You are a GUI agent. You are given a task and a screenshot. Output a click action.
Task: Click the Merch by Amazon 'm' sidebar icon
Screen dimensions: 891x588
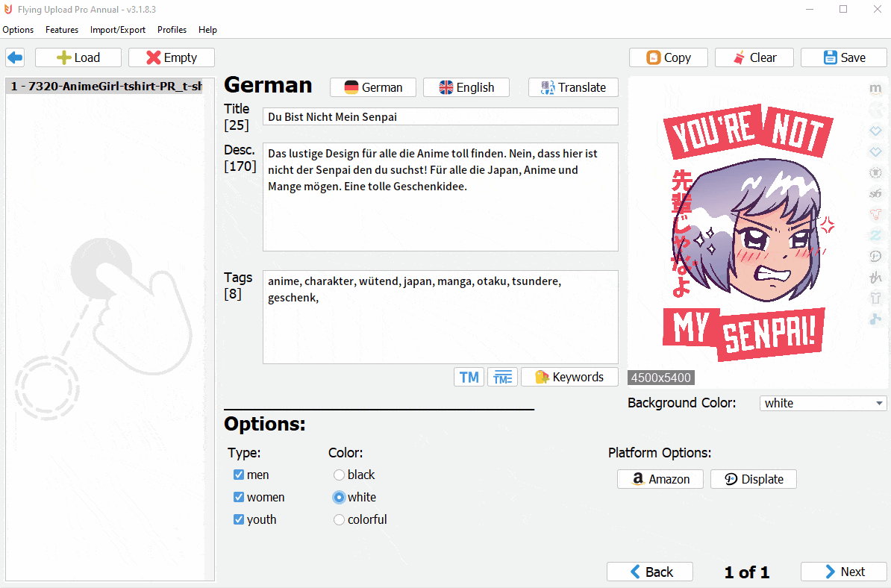(x=875, y=88)
